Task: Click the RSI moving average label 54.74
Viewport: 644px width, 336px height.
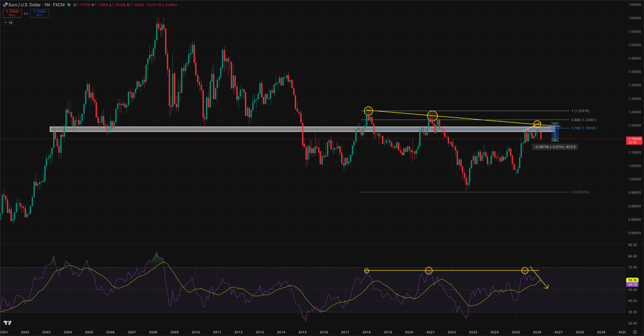Action: pyautogui.click(x=632, y=284)
